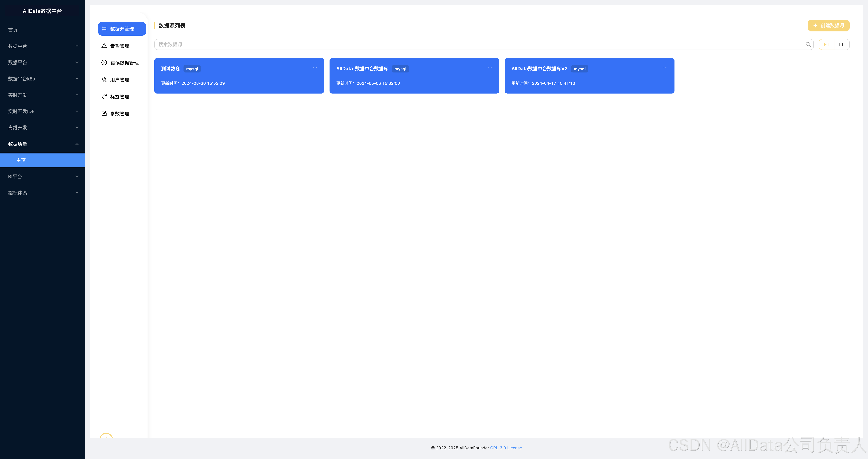The height and width of the screenshot is (459, 868).
Task: Click the 创建数据源 button
Action: pyautogui.click(x=828, y=26)
